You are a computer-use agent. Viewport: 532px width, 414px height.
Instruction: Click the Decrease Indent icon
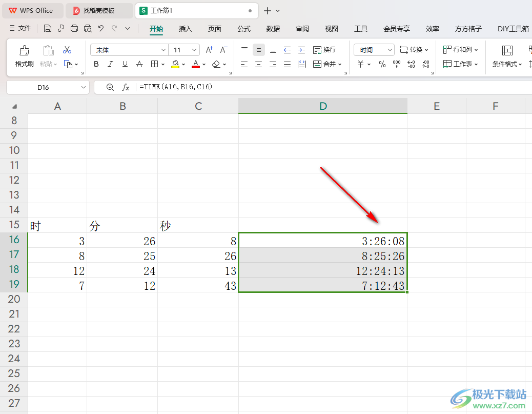(288, 50)
